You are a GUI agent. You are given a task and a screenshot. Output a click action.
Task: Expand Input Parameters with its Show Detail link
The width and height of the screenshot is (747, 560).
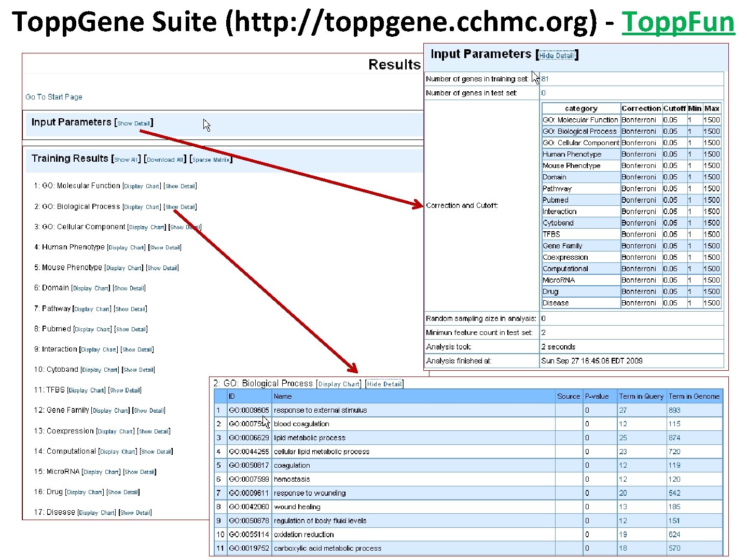(x=134, y=123)
